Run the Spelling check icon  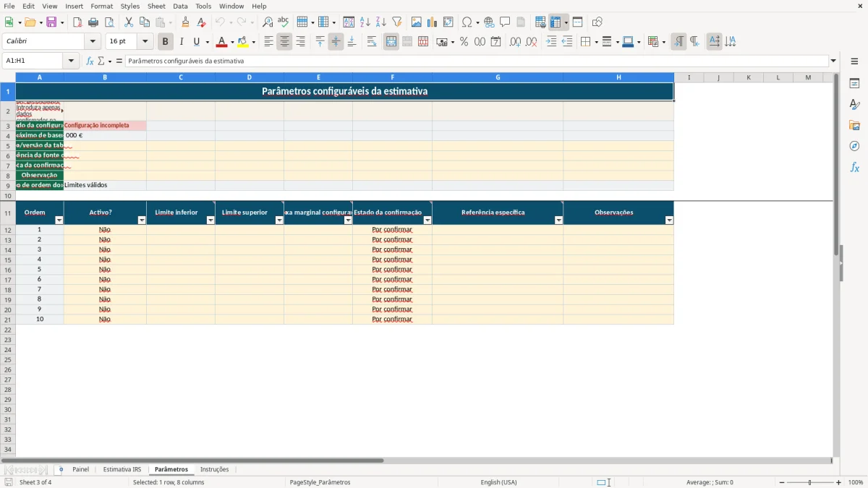284,22
